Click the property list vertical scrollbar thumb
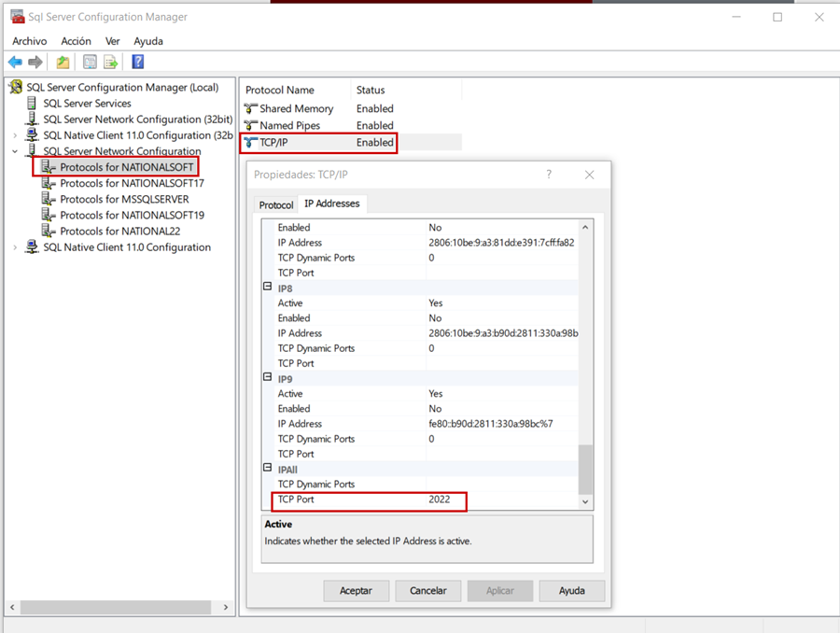The image size is (840, 633). (x=585, y=470)
